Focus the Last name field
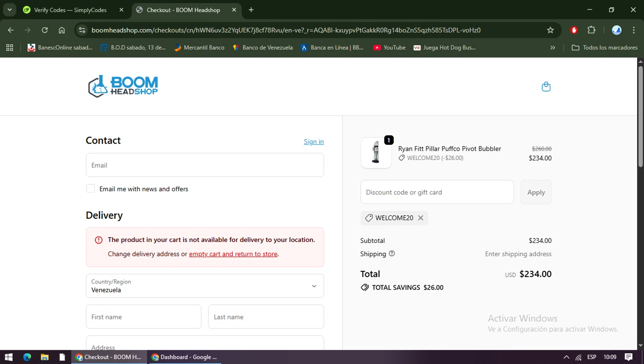Viewport: 644px width, 364px height. 266,317
